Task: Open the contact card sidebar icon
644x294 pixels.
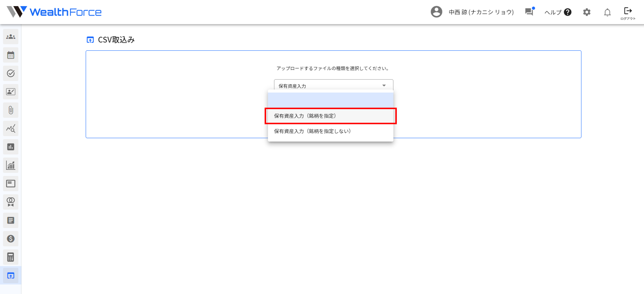Action: 11,92
